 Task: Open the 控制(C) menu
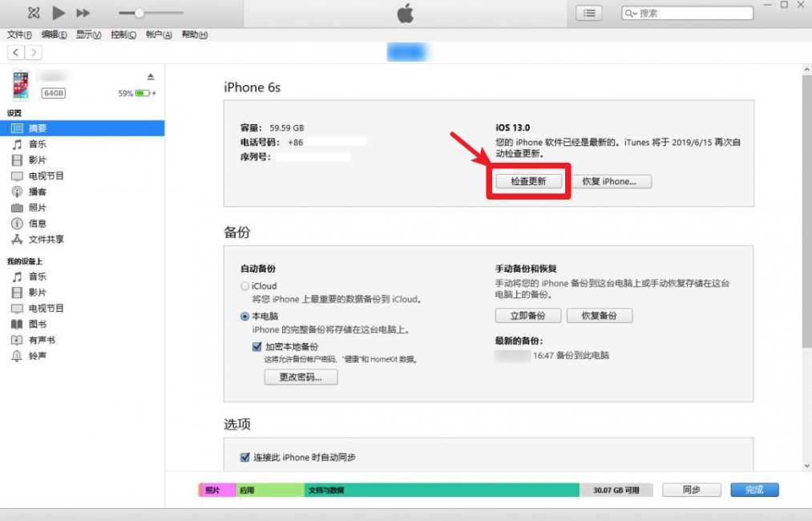click(x=123, y=34)
